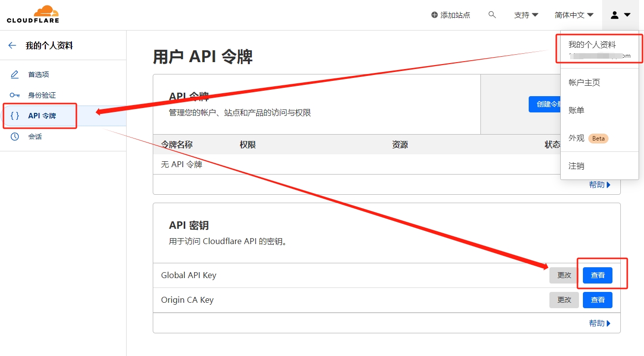This screenshot has width=644, height=356.
Task: Click the pencil icon for 首选项
Action: click(15, 74)
